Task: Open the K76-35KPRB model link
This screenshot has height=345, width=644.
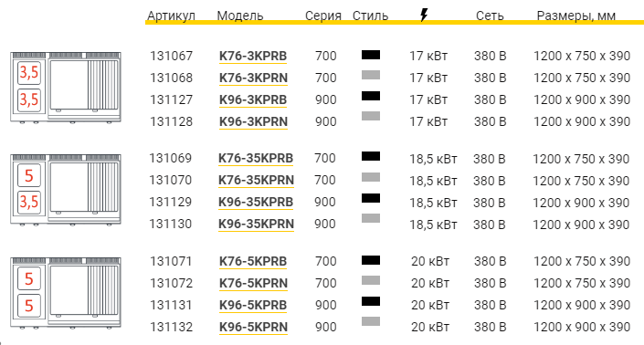Action: click(x=256, y=158)
